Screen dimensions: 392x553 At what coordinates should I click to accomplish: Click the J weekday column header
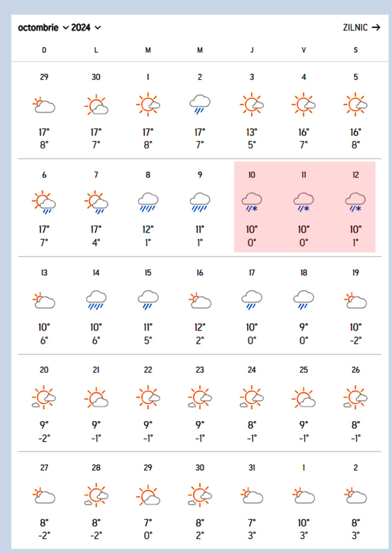click(252, 50)
